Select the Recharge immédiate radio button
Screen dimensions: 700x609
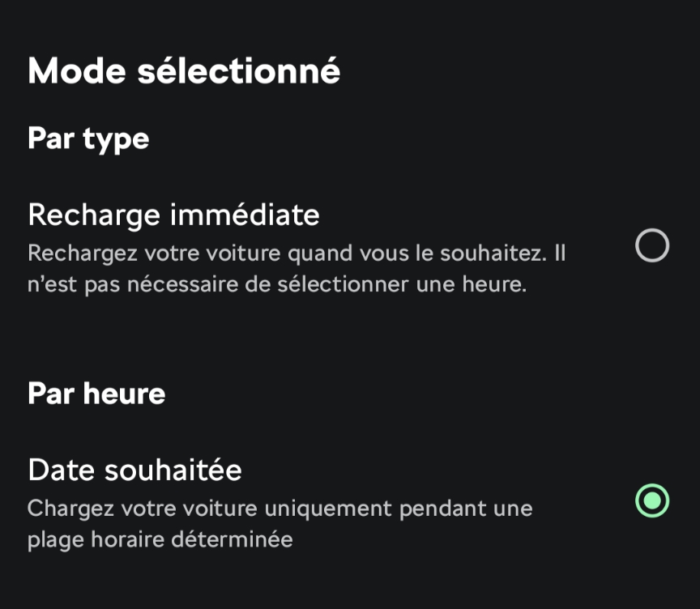tap(652, 245)
